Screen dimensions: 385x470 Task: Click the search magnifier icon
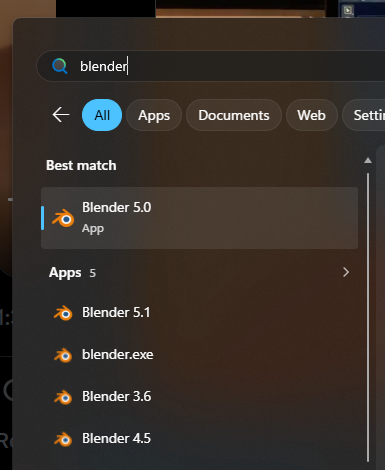60,66
